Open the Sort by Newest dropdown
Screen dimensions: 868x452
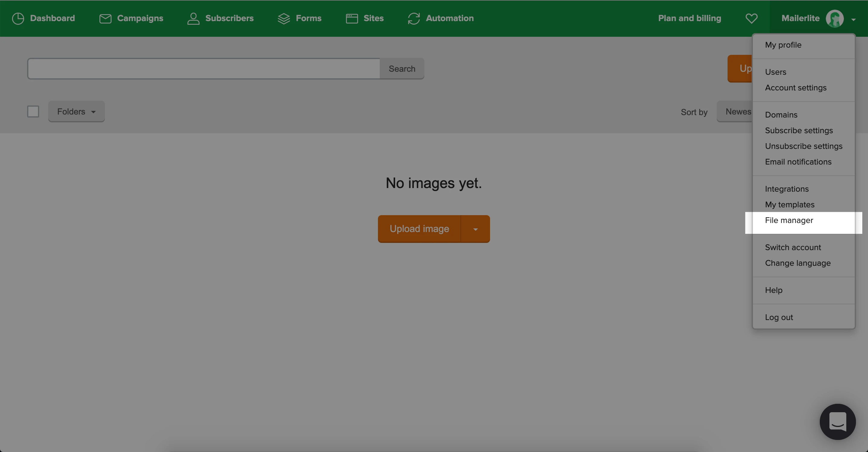coord(735,111)
